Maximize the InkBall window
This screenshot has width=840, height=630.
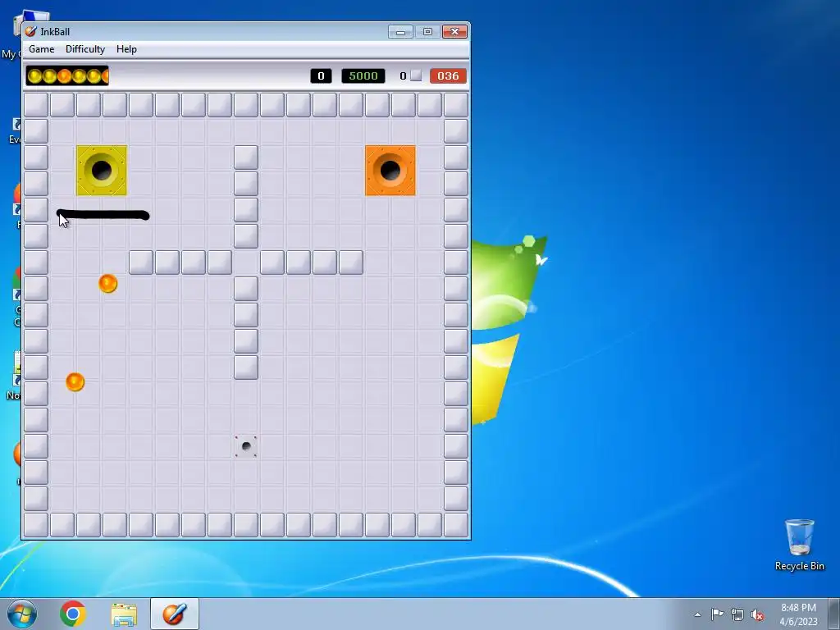(427, 32)
